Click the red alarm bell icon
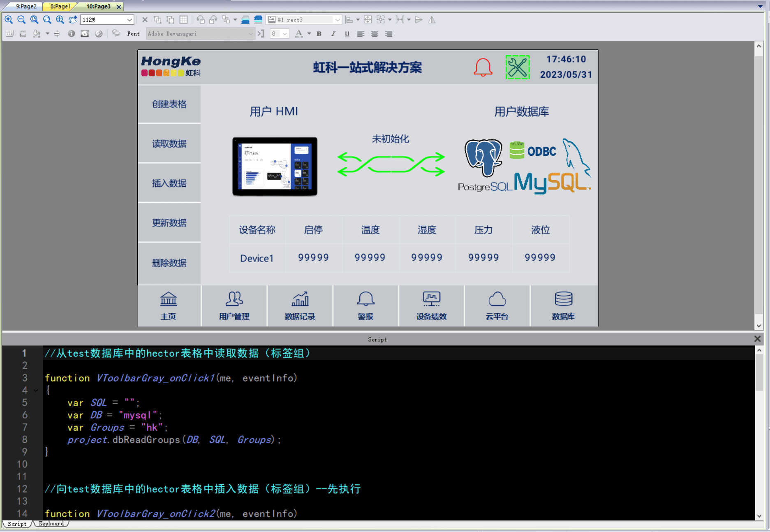The height and width of the screenshot is (532, 770). click(x=483, y=67)
